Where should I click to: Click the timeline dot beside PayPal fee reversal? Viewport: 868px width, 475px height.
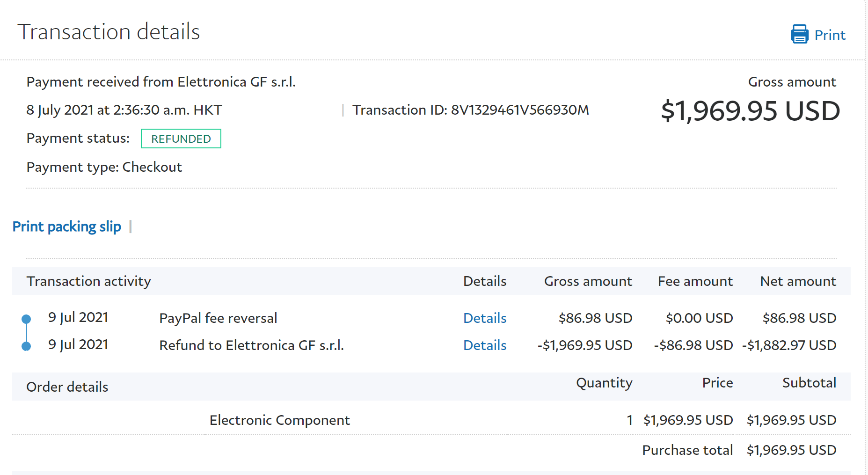[x=26, y=319]
